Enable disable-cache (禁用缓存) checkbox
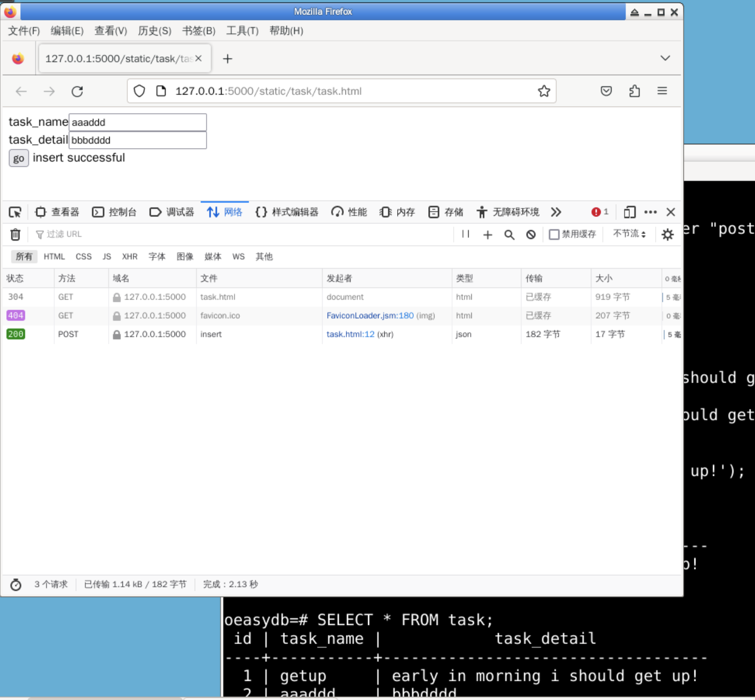The width and height of the screenshot is (755, 700). [x=554, y=235]
